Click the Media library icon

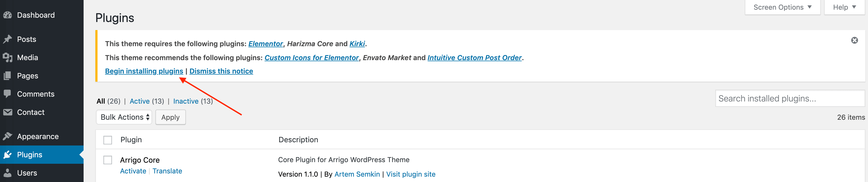tap(8, 58)
